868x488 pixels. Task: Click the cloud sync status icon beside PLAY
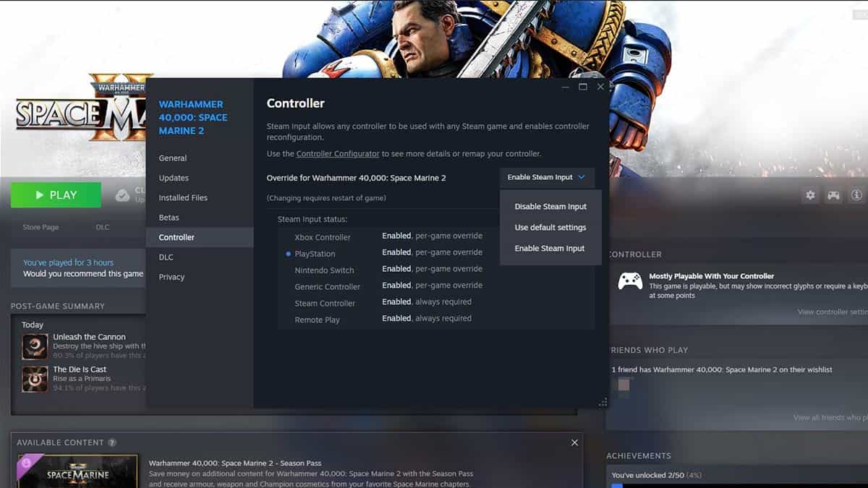click(x=123, y=195)
